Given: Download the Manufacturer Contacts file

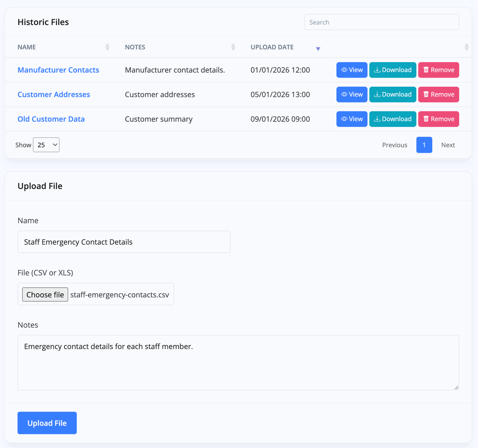Looking at the screenshot, I should pos(393,70).
